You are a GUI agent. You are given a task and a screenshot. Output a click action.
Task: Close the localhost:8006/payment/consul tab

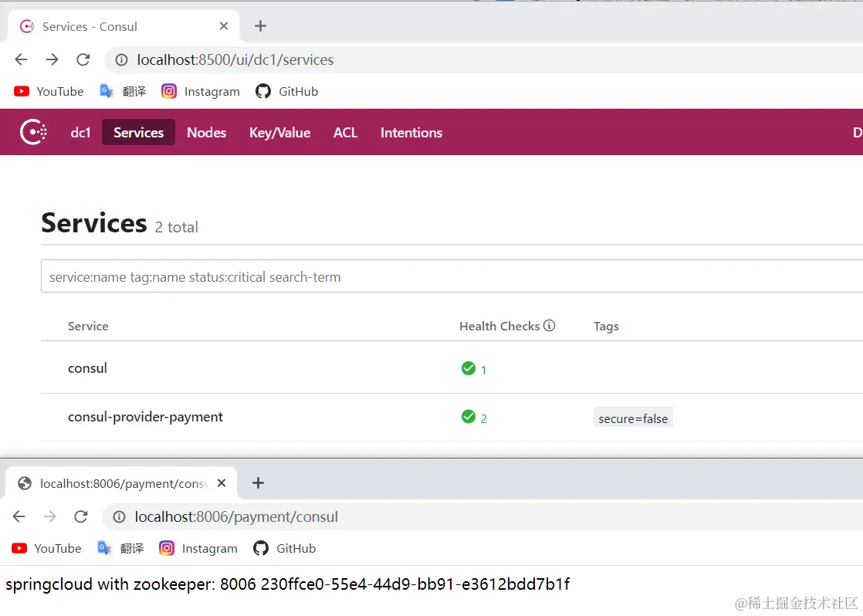(x=222, y=482)
